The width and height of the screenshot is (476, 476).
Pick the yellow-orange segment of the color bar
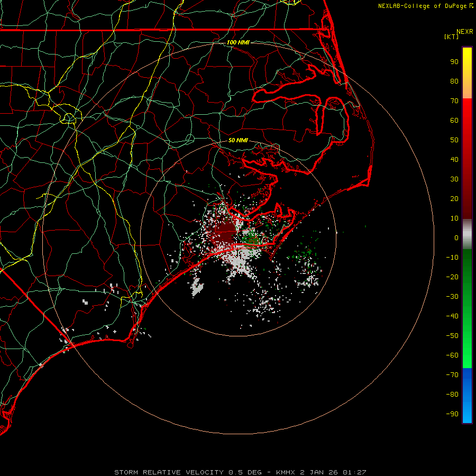[x=467, y=73]
